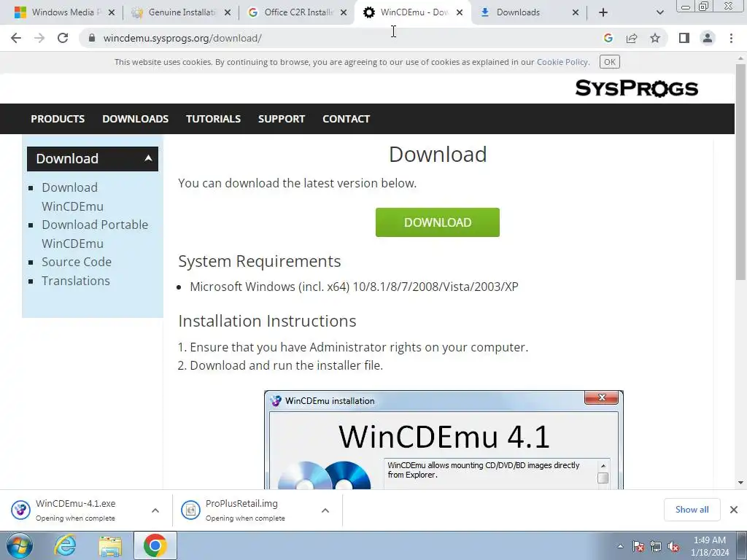Image resolution: width=747 pixels, height=560 pixels.
Task: View site information via the lock icon
Action: coord(93,38)
